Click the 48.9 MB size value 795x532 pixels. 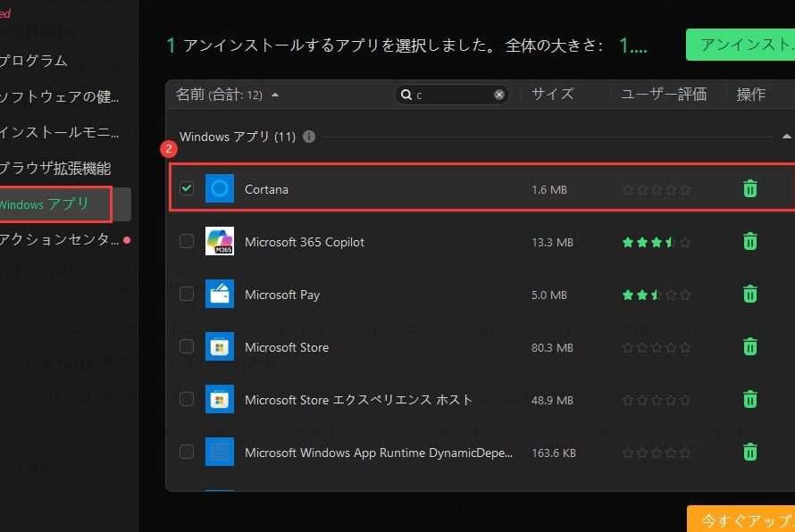point(552,400)
